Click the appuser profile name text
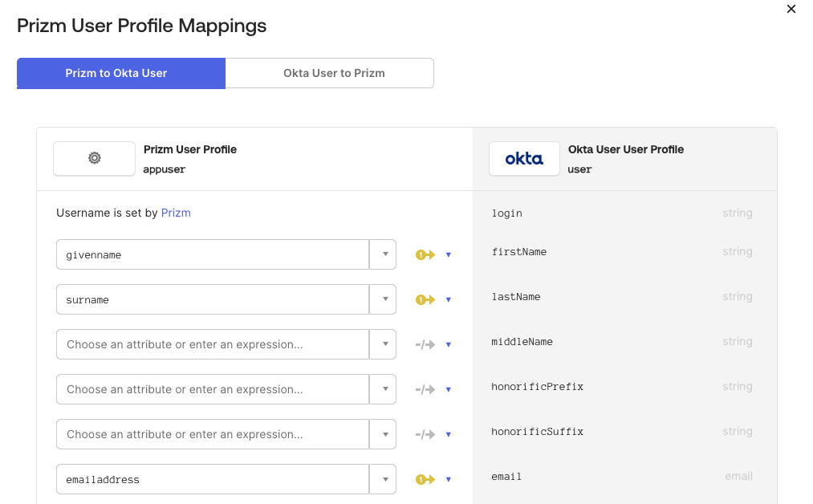813x504 pixels. (x=165, y=169)
